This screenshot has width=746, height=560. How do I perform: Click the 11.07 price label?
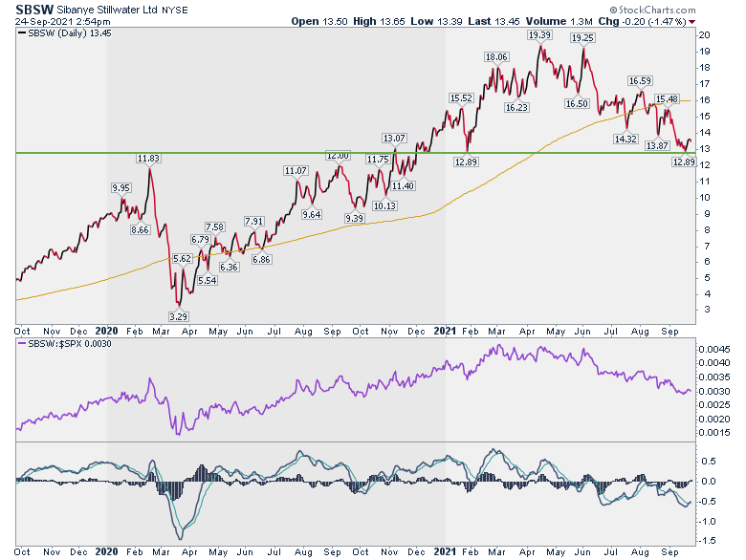coord(296,170)
